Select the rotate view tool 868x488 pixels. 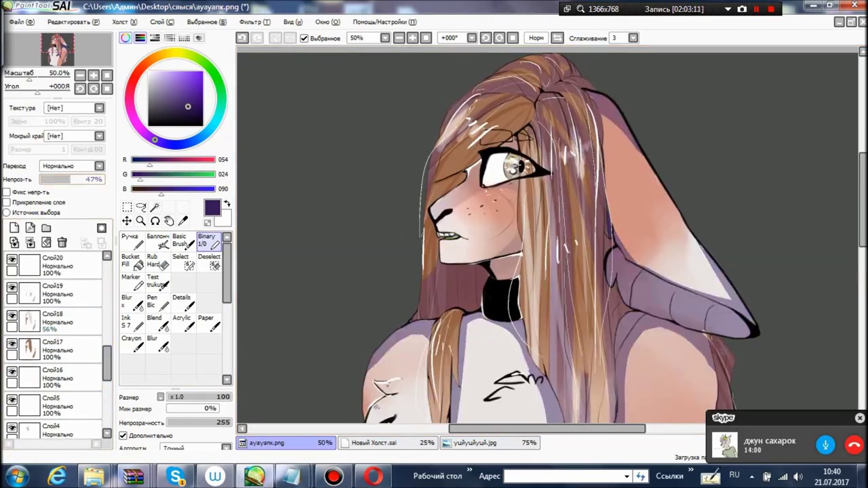(155, 221)
